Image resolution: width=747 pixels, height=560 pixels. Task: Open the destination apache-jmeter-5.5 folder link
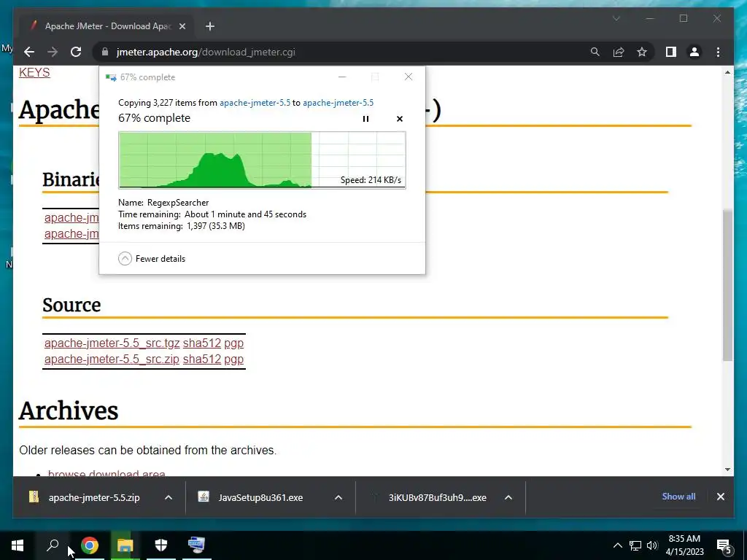(x=338, y=102)
